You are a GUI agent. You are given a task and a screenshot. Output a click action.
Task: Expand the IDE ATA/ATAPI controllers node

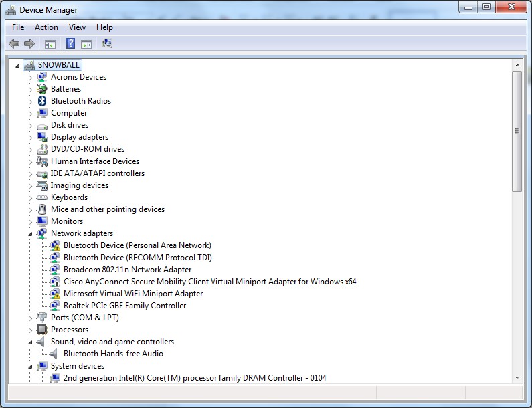tap(30, 174)
